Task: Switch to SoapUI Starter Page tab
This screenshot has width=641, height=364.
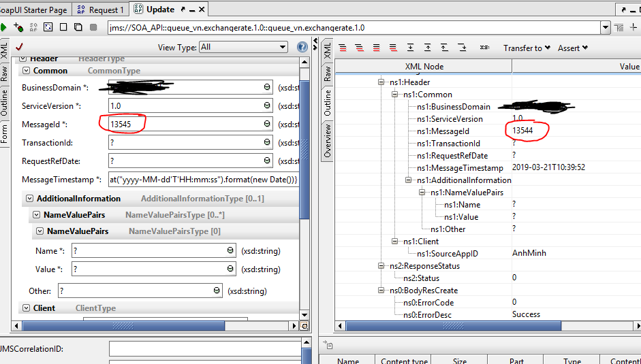Action: pyautogui.click(x=34, y=10)
